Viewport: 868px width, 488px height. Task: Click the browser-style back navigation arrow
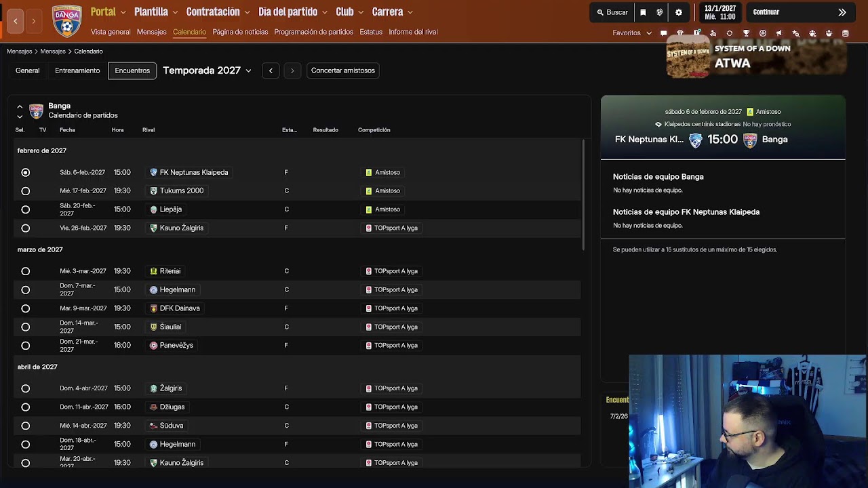click(x=16, y=21)
